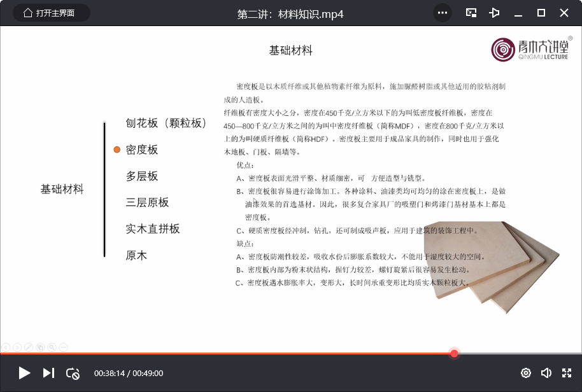Open player settings gear
Image resolution: width=582 pixels, height=392 pixels.
coord(526,373)
